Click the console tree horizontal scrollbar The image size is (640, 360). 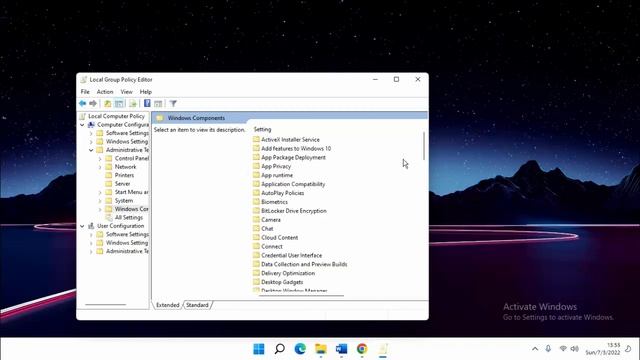coord(105,304)
